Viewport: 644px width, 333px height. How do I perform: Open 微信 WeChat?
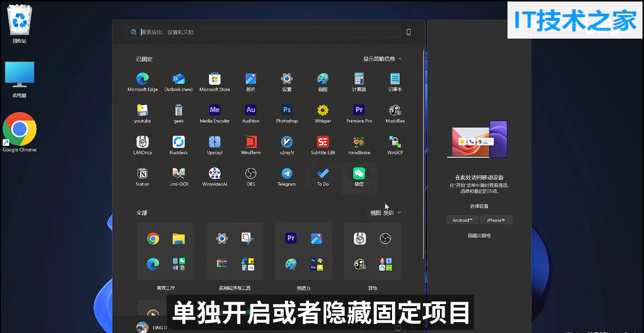(x=359, y=177)
